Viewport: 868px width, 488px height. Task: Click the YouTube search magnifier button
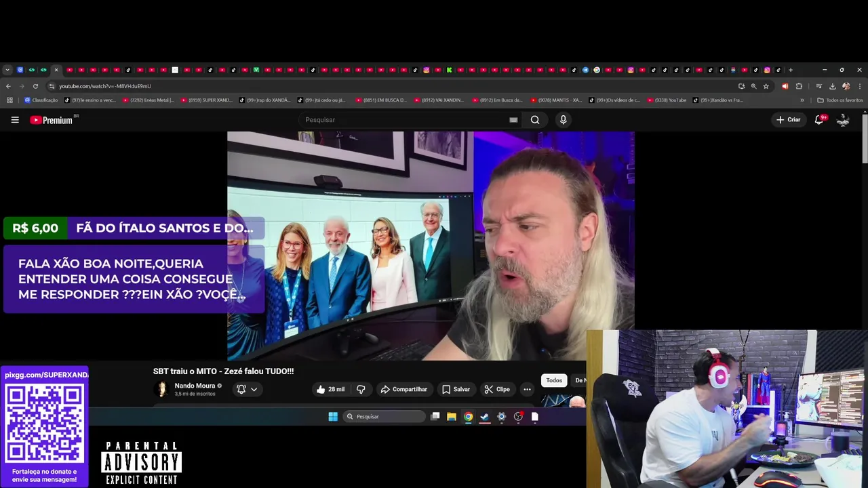point(535,120)
